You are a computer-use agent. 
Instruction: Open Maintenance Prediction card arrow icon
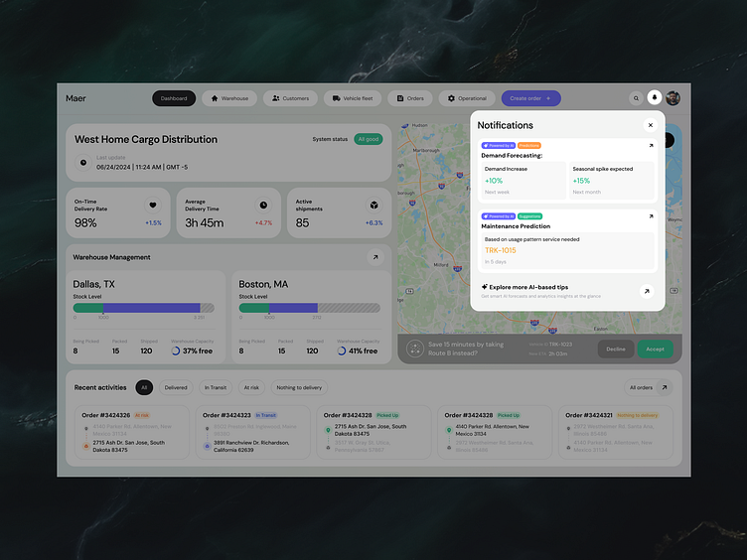coord(651,216)
